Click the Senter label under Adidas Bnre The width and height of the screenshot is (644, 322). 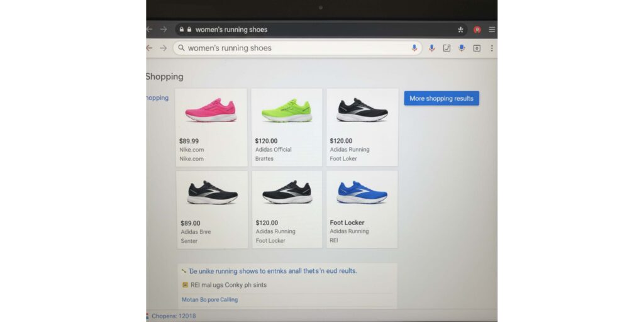(x=189, y=241)
